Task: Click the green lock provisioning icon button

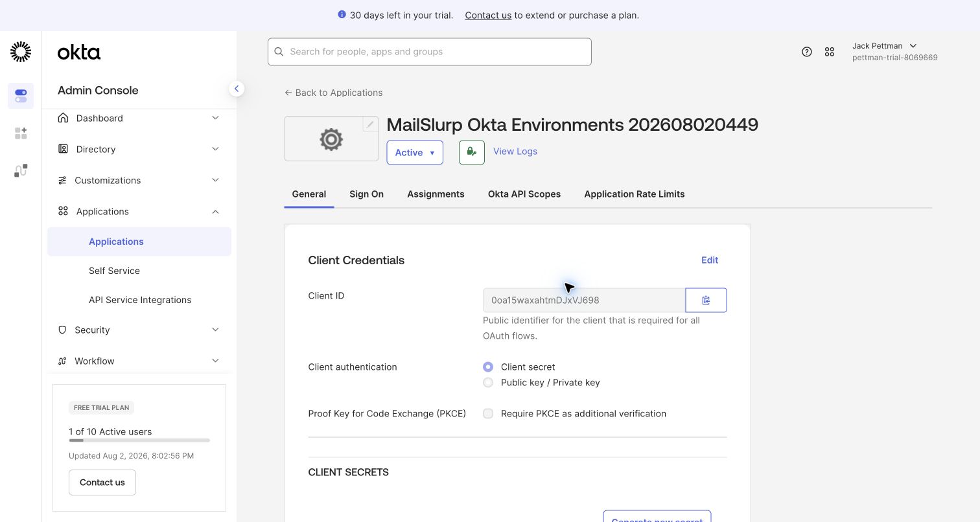Action: pos(472,152)
